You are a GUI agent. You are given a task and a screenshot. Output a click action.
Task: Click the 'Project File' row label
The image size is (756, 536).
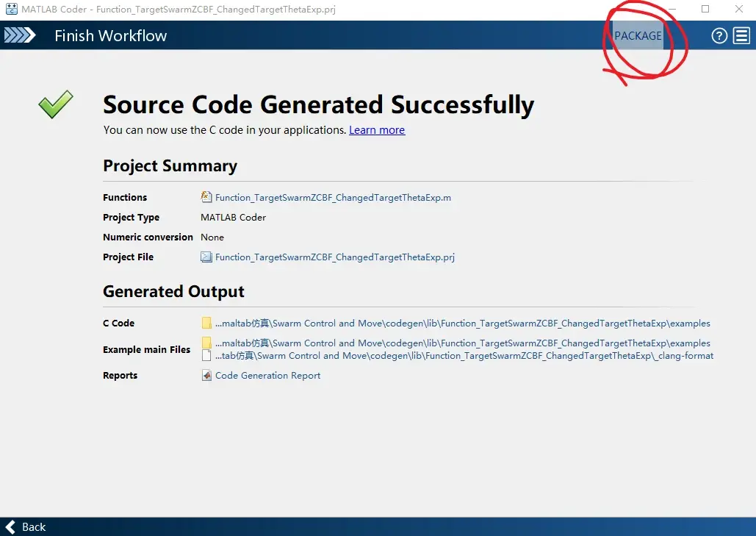click(129, 257)
